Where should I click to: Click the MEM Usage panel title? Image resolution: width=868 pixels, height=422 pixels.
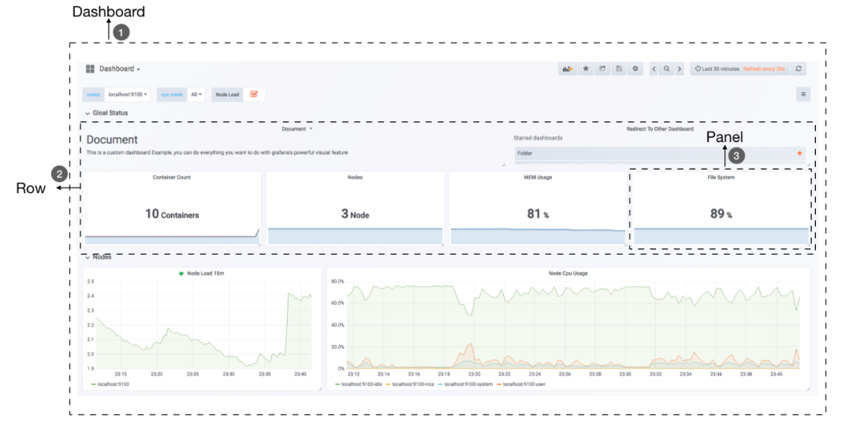coord(538,177)
